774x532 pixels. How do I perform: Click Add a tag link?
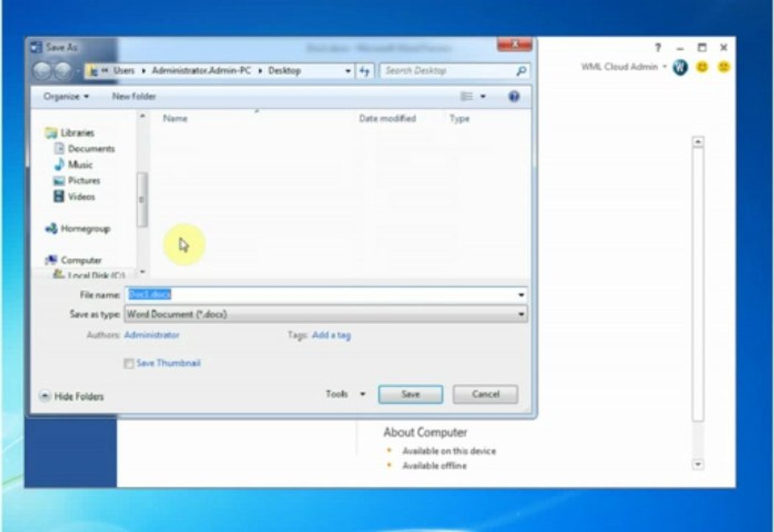[x=331, y=335]
